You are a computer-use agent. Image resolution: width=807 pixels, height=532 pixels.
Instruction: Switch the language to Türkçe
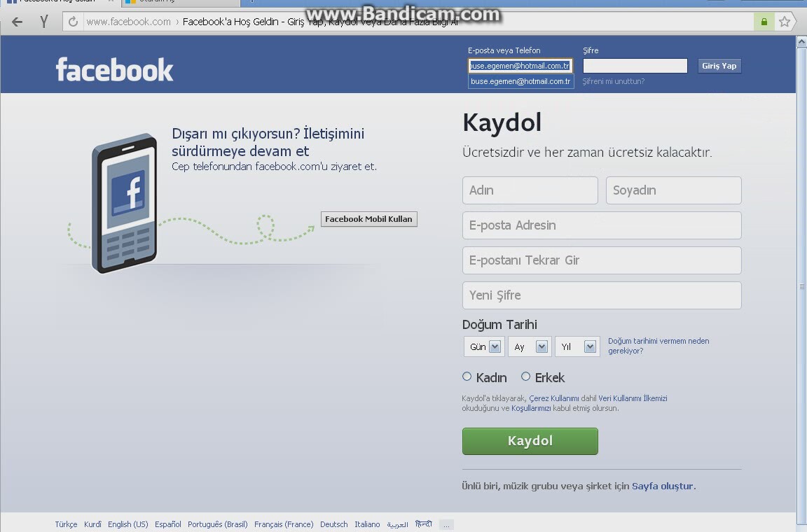tap(66, 524)
